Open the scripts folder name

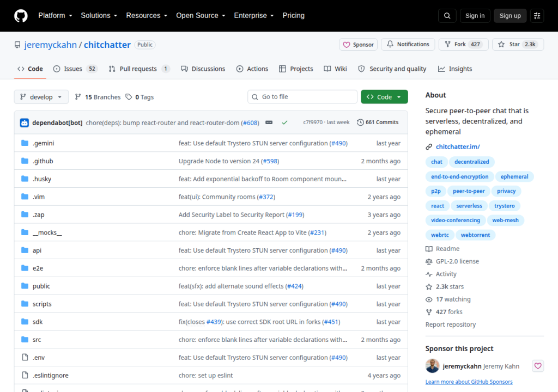pyautogui.click(x=42, y=304)
